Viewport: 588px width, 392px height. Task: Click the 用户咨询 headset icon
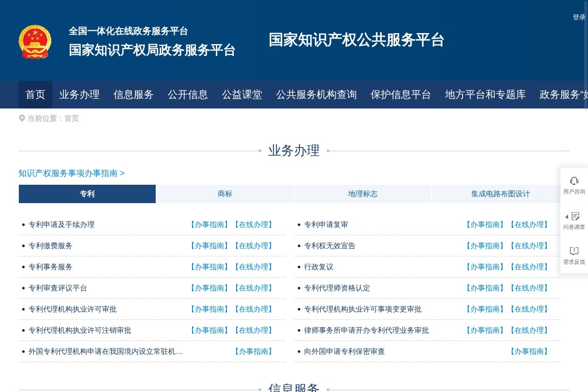tap(574, 181)
